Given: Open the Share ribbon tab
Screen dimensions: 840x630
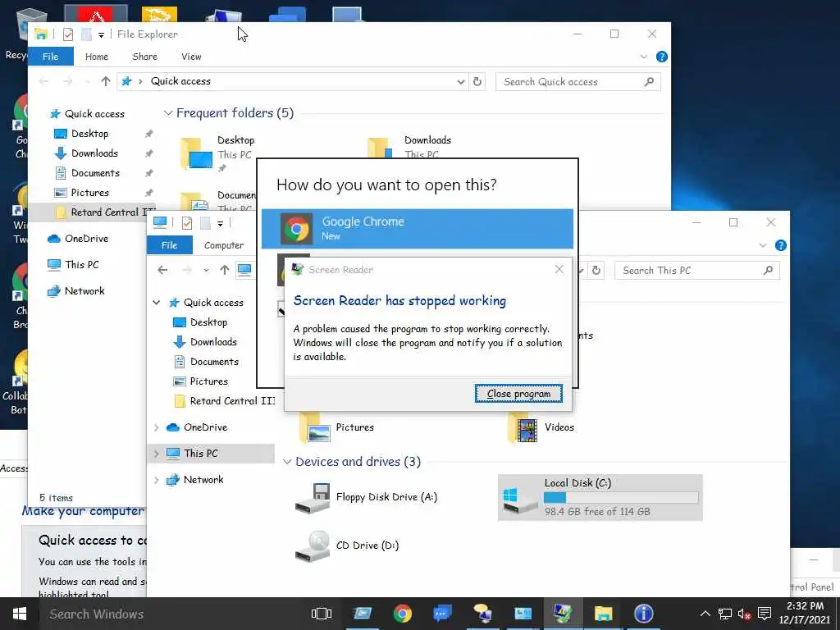Looking at the screenshot, I should (x=144, y=57).
